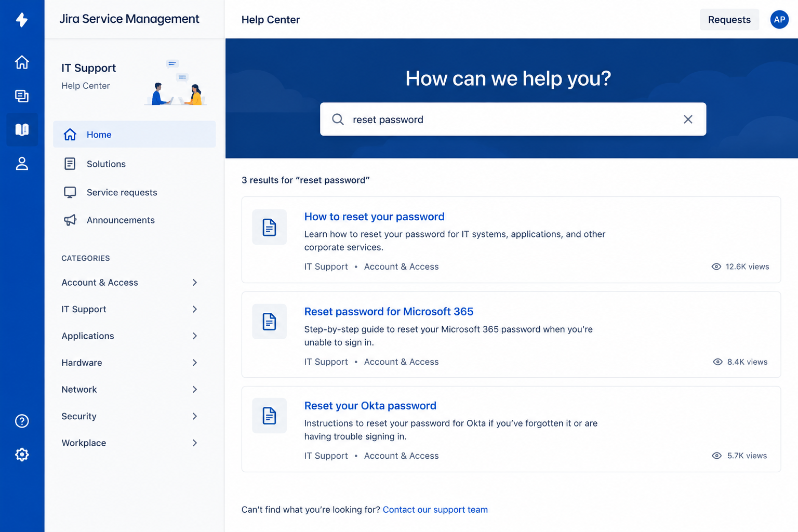Click the Solutions document icon
Viewport: 798px width, 532px height.
pyautogui.click(x=70, y=164)
